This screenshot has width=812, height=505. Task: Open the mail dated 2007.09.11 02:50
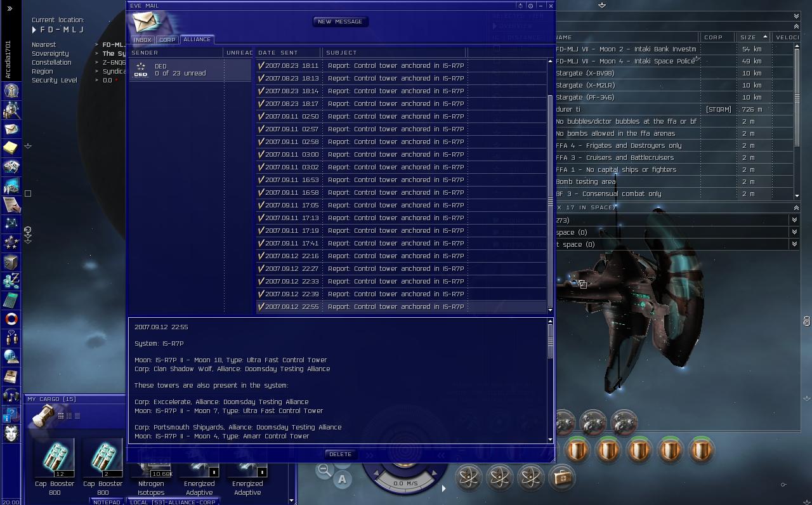point(401,116)
